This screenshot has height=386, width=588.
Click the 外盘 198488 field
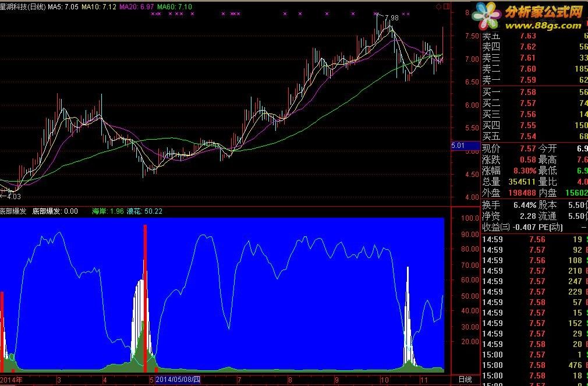509,193
